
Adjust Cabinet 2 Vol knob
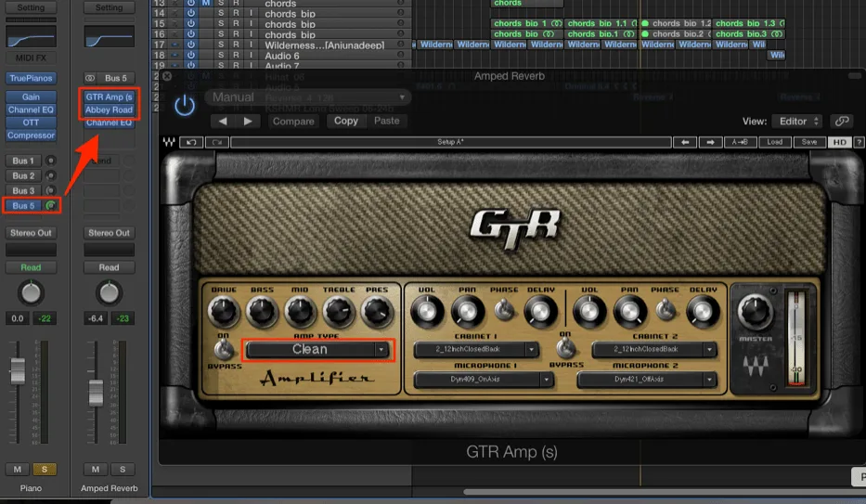(x=589, y=311)
